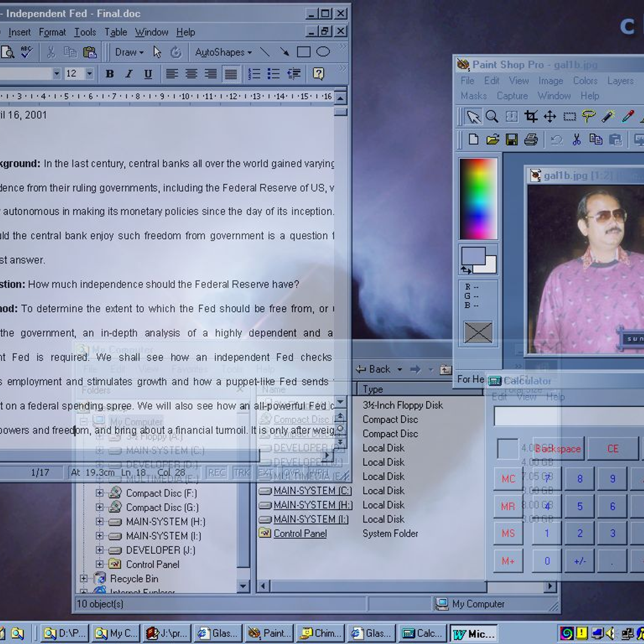Image resolution: width=644 pixels, height=644 pixels.
Task: Print the image from Paint Shop Pro
Action: tap(531, 140)
